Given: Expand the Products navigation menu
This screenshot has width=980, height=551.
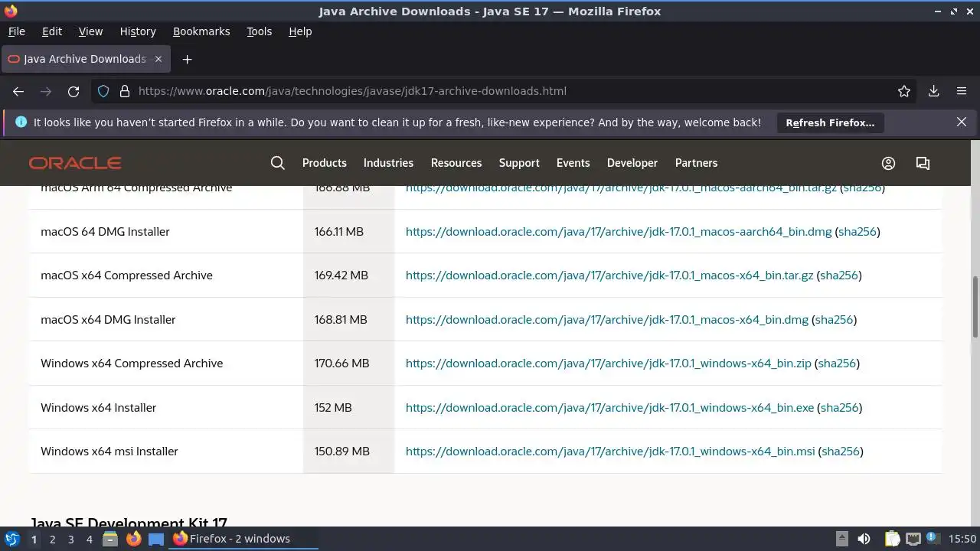Looking at the screenshot, I should [x=325, y=163].
